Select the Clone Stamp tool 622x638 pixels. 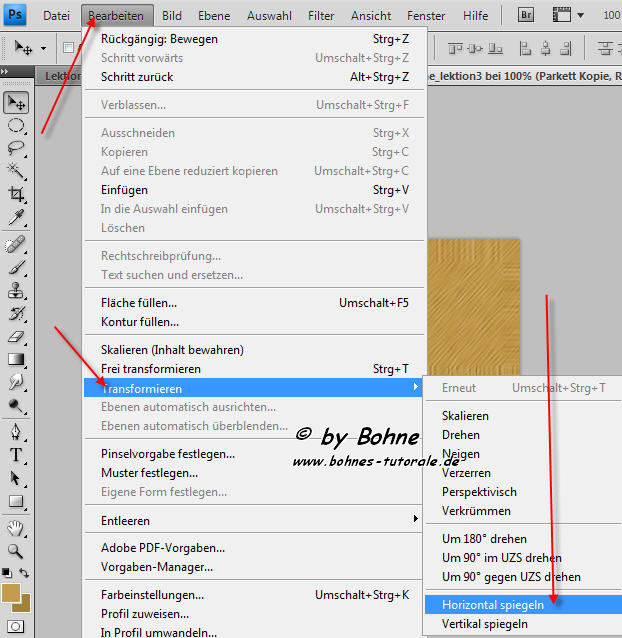point(16,291)
